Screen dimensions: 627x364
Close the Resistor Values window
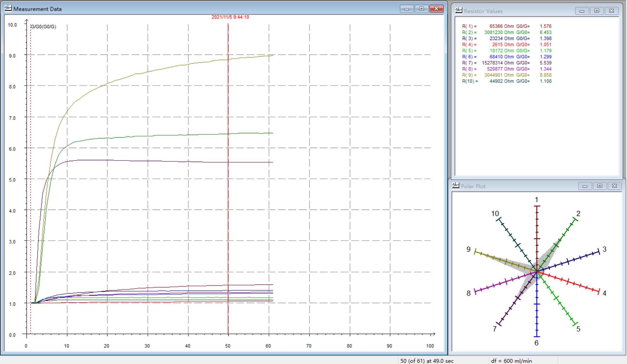pos(611,11)
